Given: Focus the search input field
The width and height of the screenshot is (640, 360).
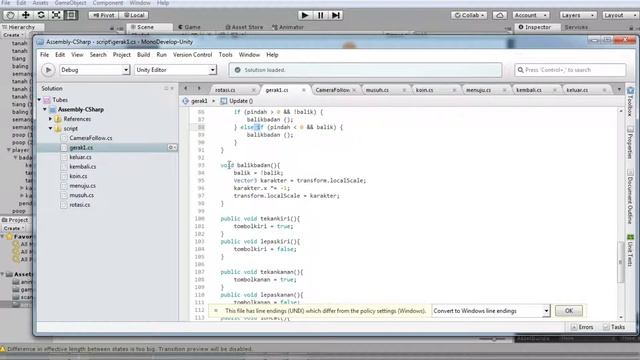Looking at the screenshot, I should [570, 70].
